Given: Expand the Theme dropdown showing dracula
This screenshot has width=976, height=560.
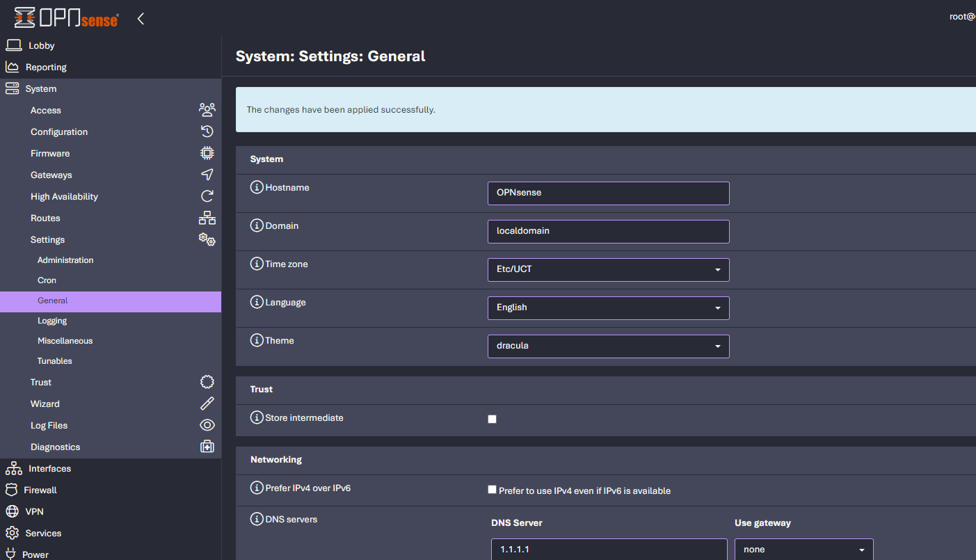Looking at the screenshot, I should pos(608,346).
